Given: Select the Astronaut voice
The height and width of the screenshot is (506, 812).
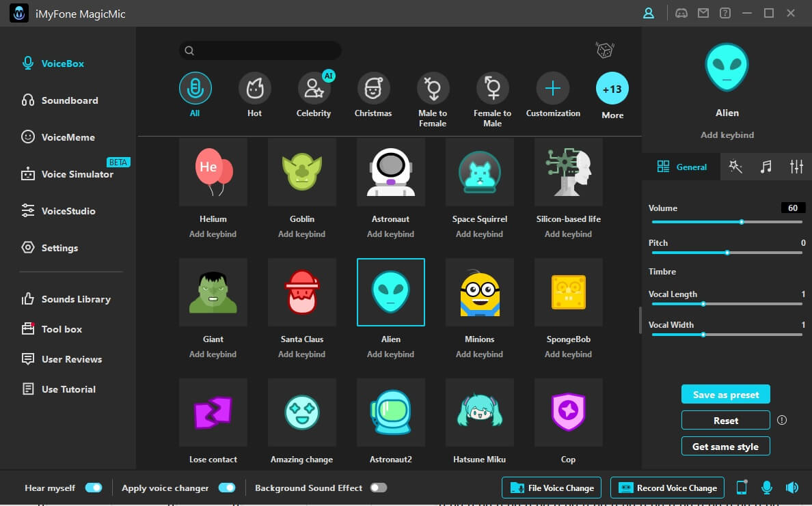Looking at the screenshot, I should pos(390,172).
